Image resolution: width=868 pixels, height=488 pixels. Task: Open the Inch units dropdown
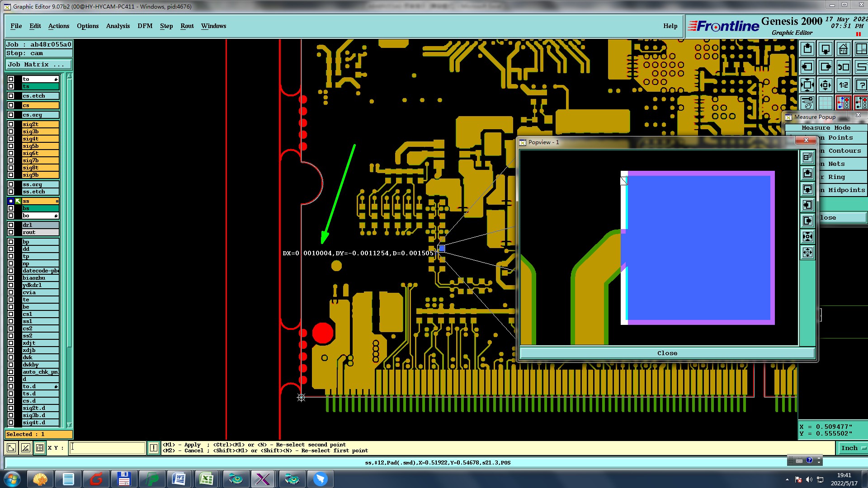click(x=852, y=448)
